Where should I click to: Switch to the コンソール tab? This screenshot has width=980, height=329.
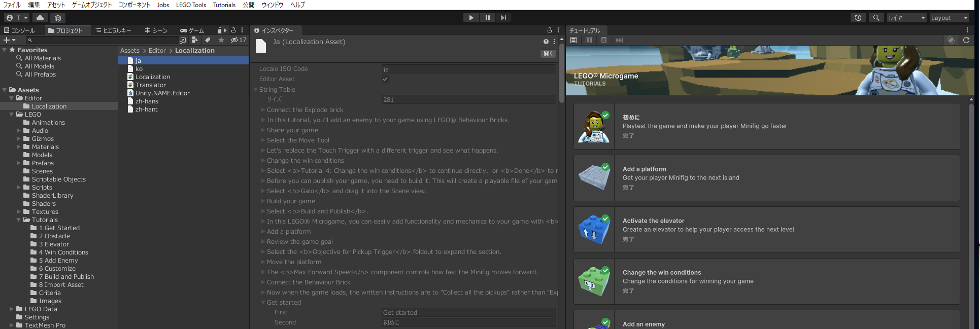(19, 30)
